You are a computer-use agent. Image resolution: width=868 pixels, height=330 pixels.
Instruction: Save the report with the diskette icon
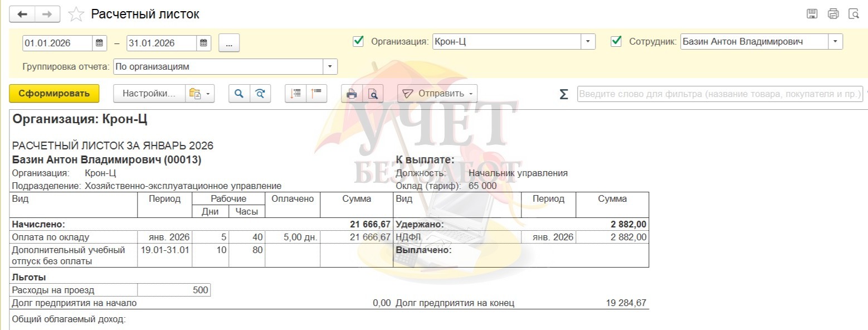(x=812, y=14)
